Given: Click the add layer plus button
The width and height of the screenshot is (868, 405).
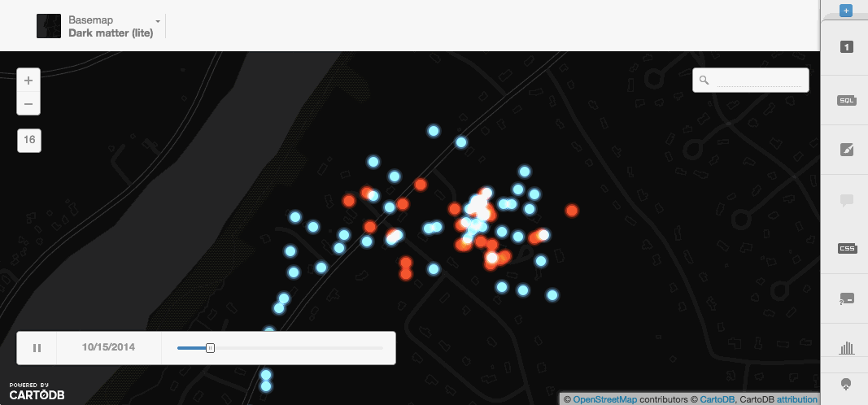Looking at the screenshot, I should 846,11.
